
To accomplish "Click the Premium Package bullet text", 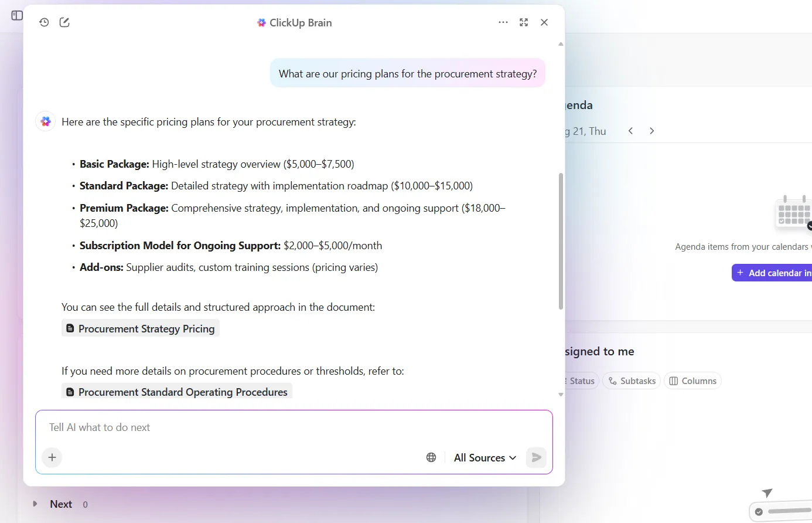I will point(292,215).
